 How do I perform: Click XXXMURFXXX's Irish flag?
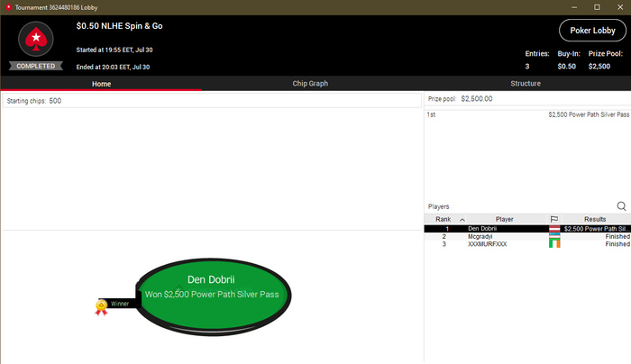coord(554,244)
